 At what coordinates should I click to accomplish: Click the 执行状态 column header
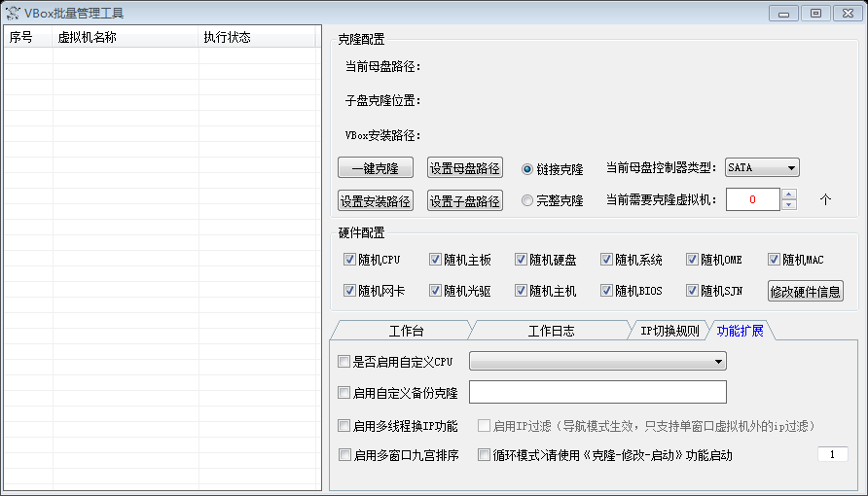click(x=257, y=37)
